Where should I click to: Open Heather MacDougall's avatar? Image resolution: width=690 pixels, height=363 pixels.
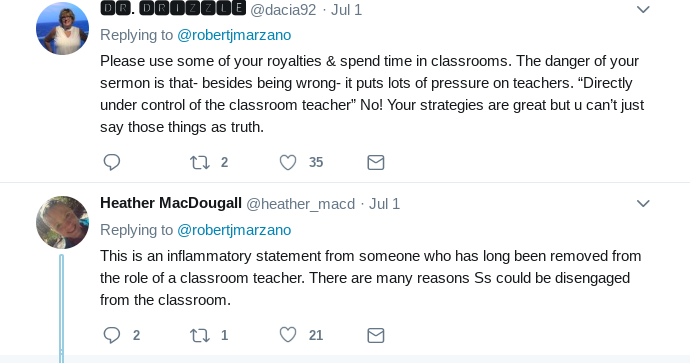pos(62,222)
